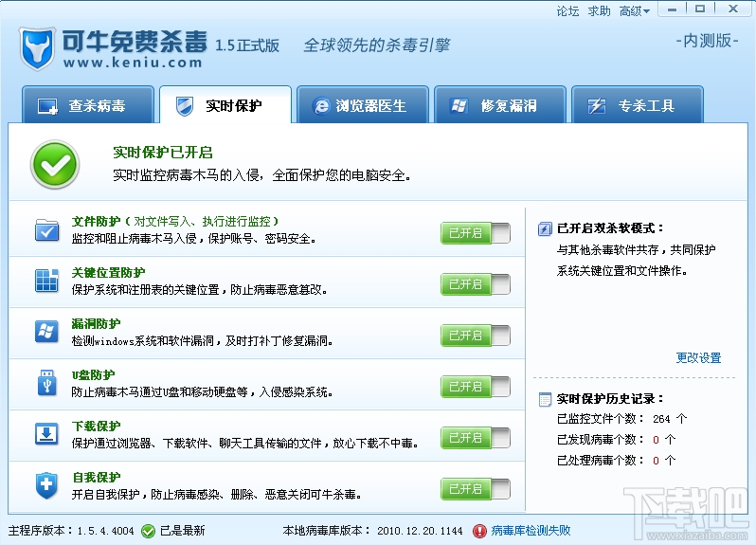Image resolution: width=756 pixels, height=545 pixels.
Task: Switch to the 查杀病毒 tab
Action: point(88,105)
